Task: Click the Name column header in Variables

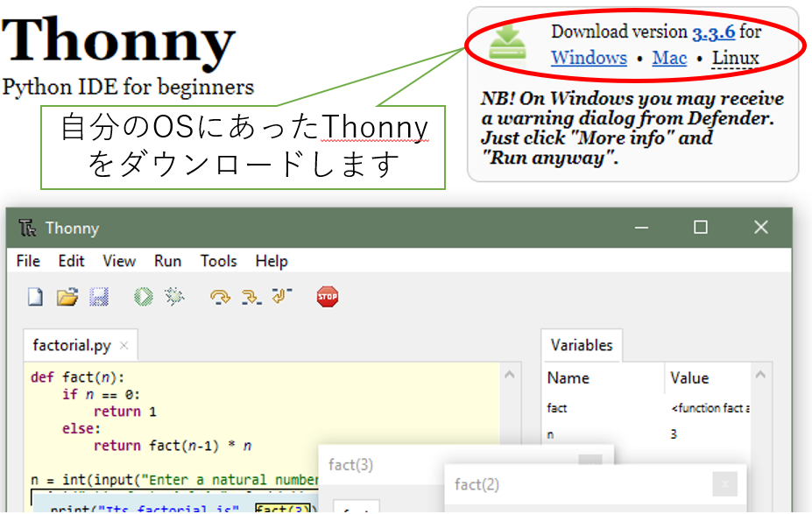Action: (x=568, y=378)
